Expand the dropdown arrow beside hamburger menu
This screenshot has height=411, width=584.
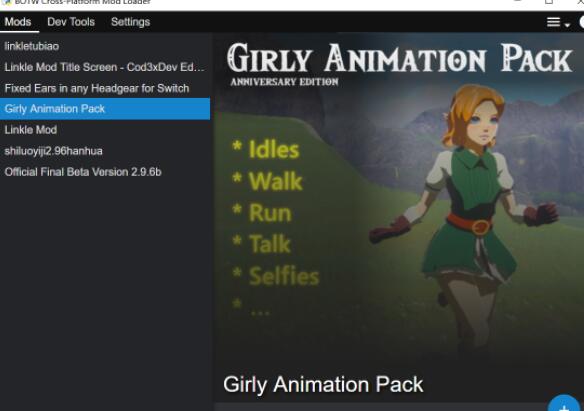[x=567, y=25]
